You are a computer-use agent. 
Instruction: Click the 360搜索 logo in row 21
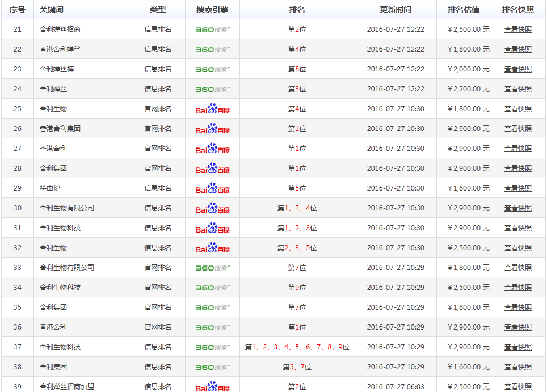pos(212,30)
